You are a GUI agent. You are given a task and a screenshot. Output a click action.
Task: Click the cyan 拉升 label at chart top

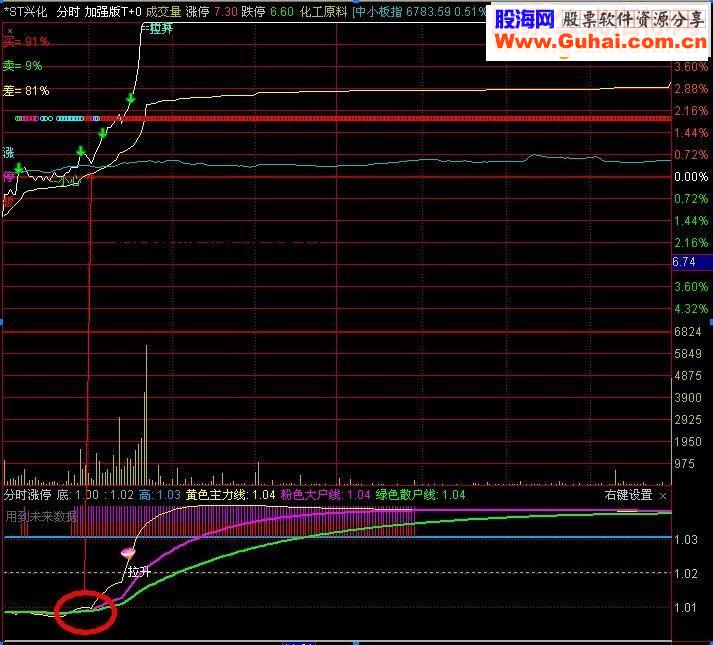161,29
